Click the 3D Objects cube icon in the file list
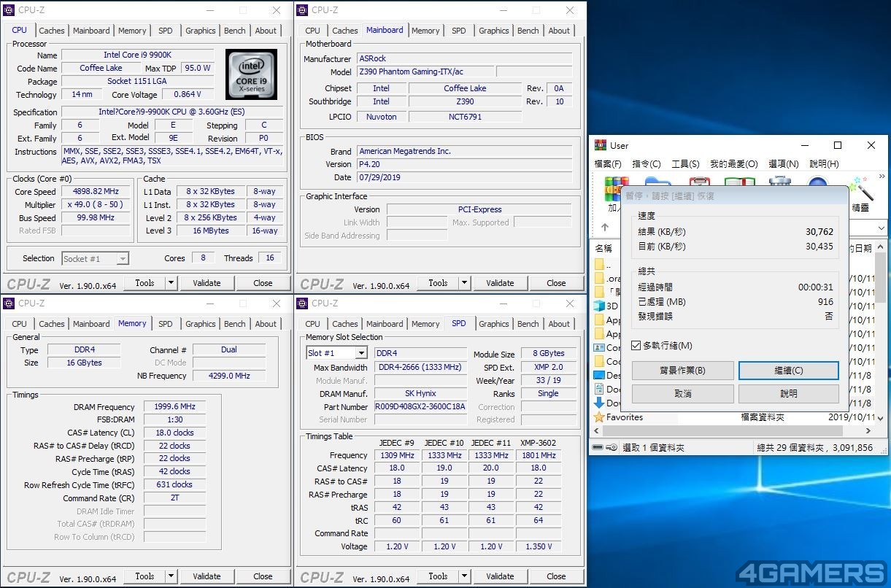Screen dimensions: 891x588 click(x=599, y=306)
